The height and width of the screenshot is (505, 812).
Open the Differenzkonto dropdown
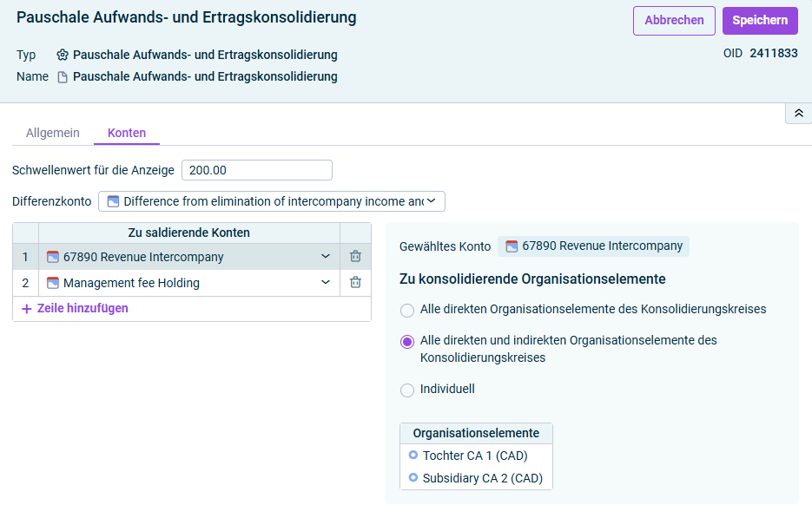pos(272,201)
